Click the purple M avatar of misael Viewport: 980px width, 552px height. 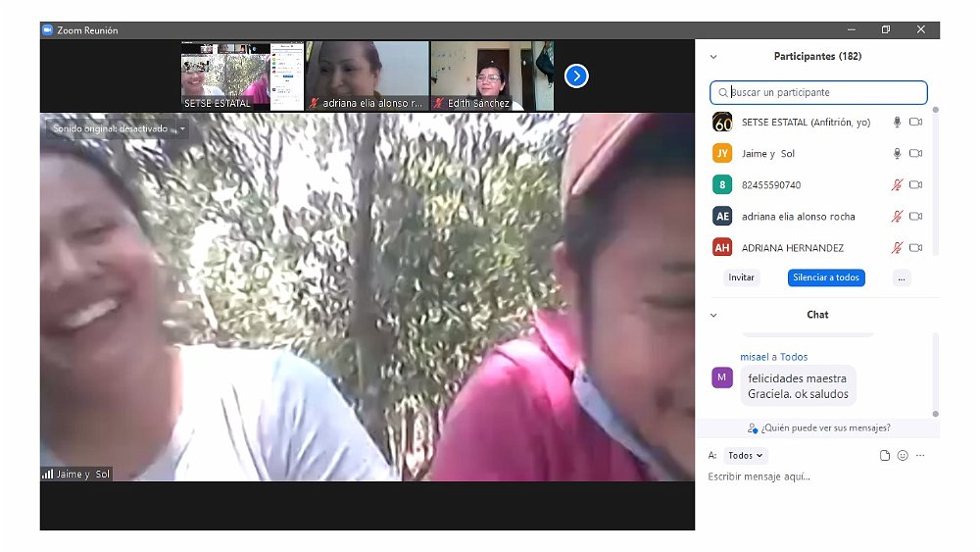tap(722, 377)
